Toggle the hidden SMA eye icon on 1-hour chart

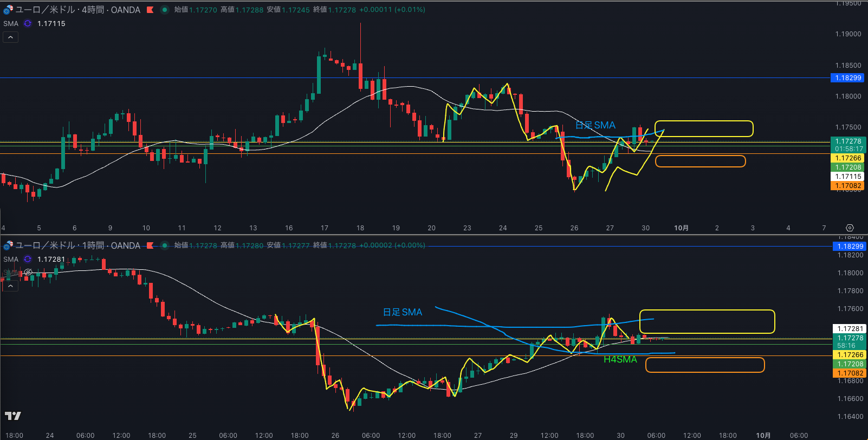click(28, 272)
